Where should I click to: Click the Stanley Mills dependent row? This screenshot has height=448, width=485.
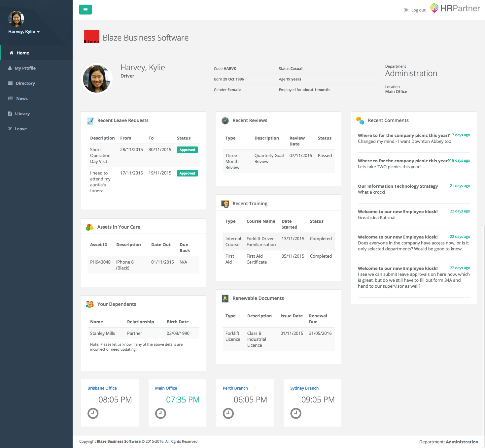[x=143, y=333]
